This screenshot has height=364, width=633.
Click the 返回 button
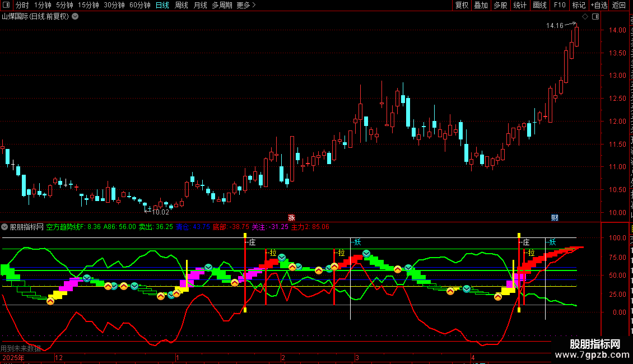pos(618,5)
